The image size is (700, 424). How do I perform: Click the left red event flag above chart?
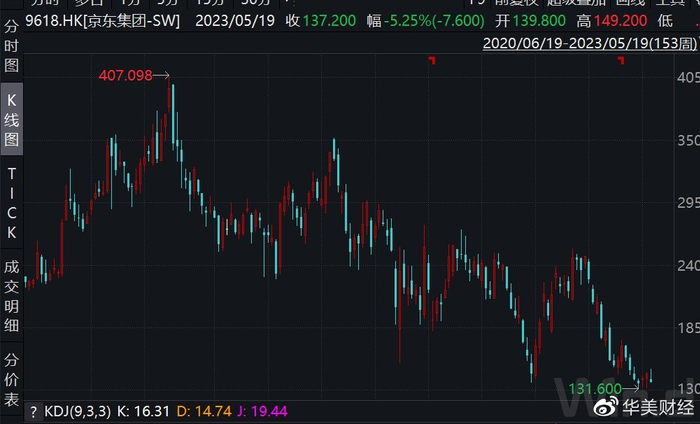(x=432, y=60)
